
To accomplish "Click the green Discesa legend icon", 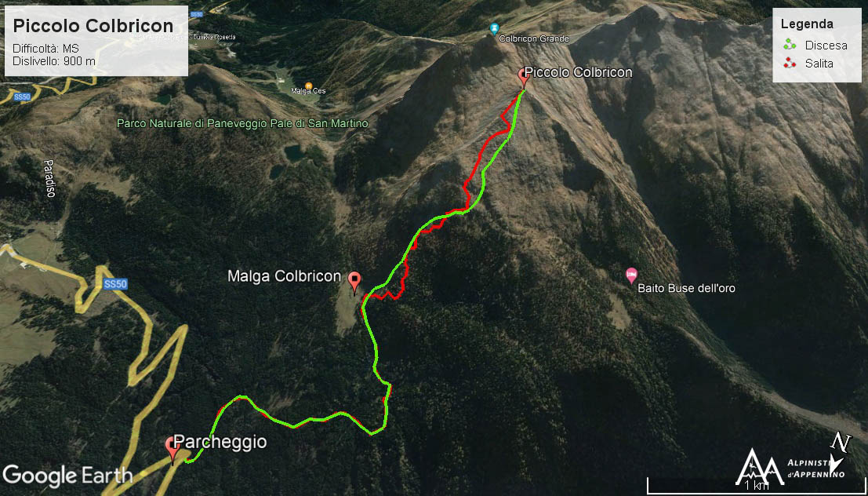I will point(790,45).
